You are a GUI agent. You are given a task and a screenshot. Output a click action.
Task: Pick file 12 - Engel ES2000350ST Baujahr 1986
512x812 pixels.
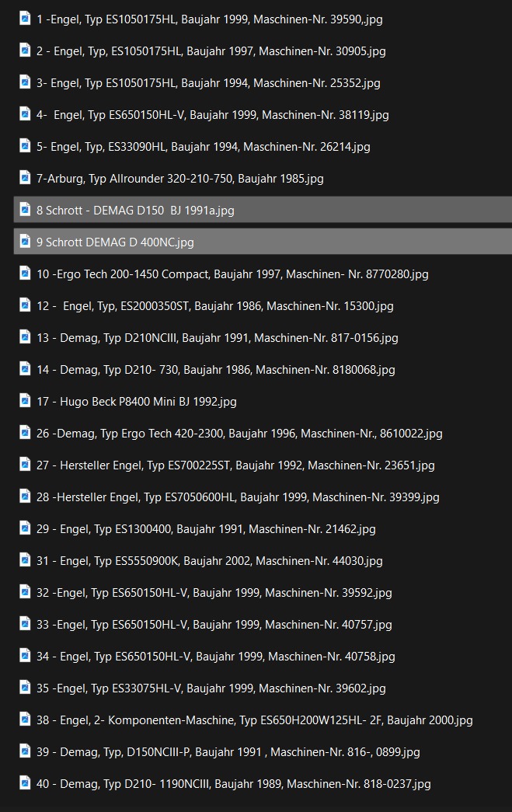pyautogui.click(x=214, y=306)
